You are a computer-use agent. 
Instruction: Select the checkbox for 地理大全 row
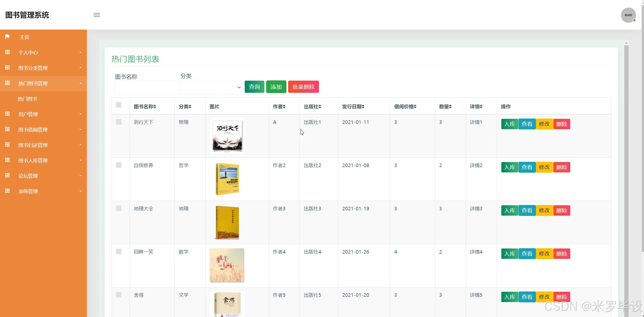click(119, 208)
